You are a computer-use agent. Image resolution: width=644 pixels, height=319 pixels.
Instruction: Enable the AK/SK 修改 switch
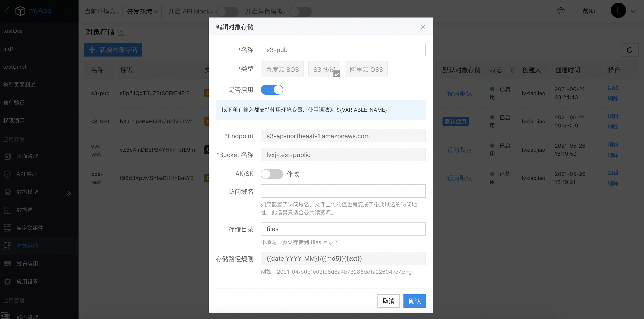[272, 174]
